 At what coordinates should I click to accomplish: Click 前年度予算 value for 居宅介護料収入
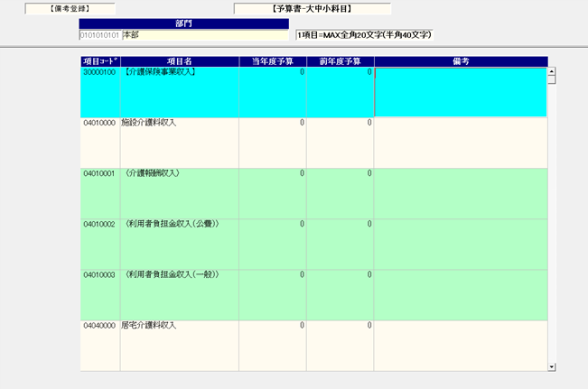click(x=341, y=346)
